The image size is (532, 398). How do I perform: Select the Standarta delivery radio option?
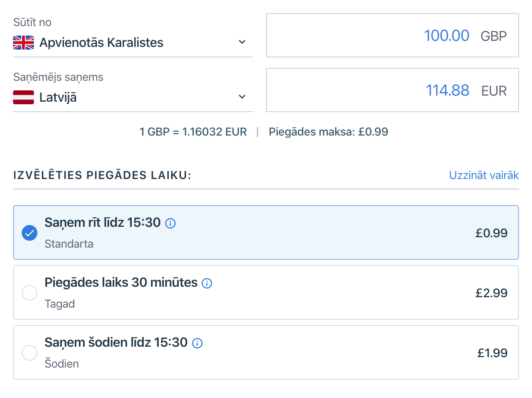[x=30, y=233]
